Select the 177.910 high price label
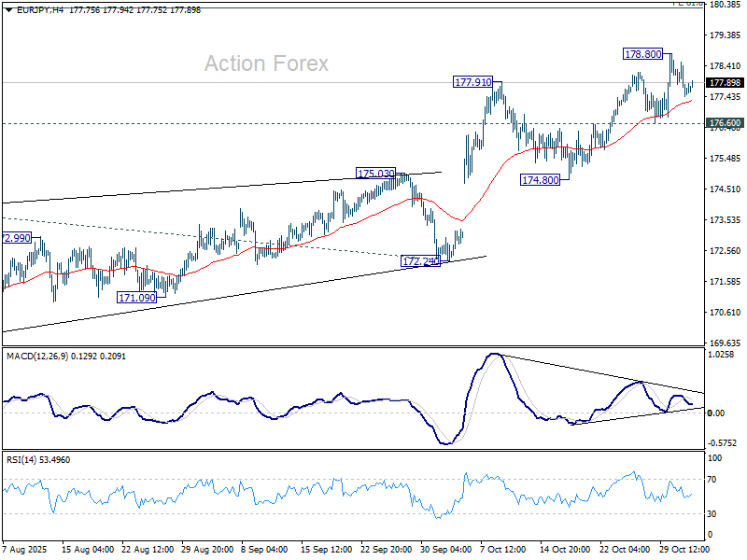The height and width of the screenshot is (560, 747). pyautogui.click(x=473, y=82)
